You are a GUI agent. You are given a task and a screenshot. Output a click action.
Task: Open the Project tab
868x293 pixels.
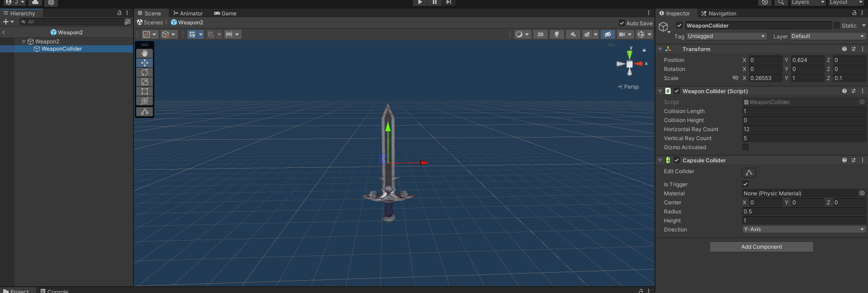pos(16,291)
